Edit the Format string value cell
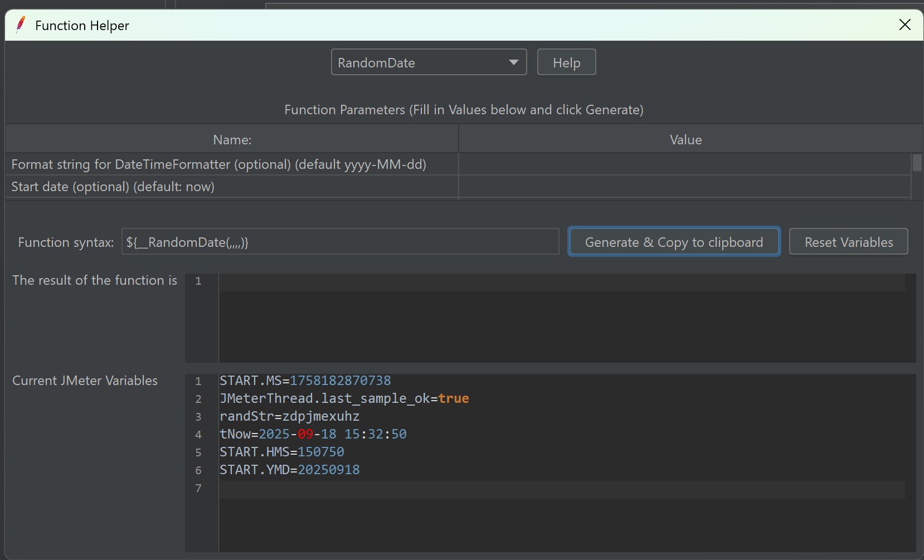This screenshot has height=560, width=924. [684, 164]
